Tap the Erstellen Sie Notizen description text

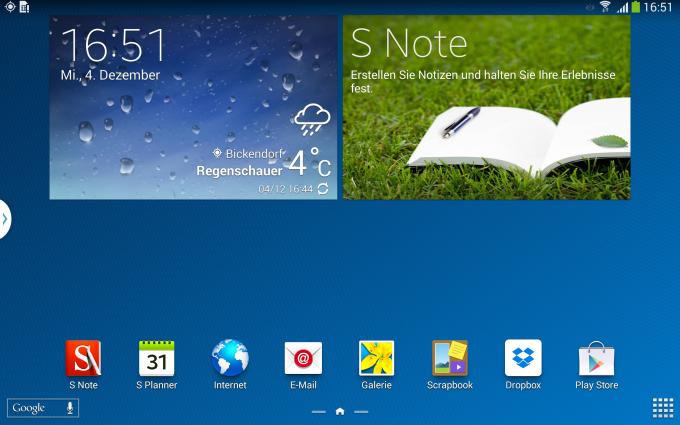483,81
